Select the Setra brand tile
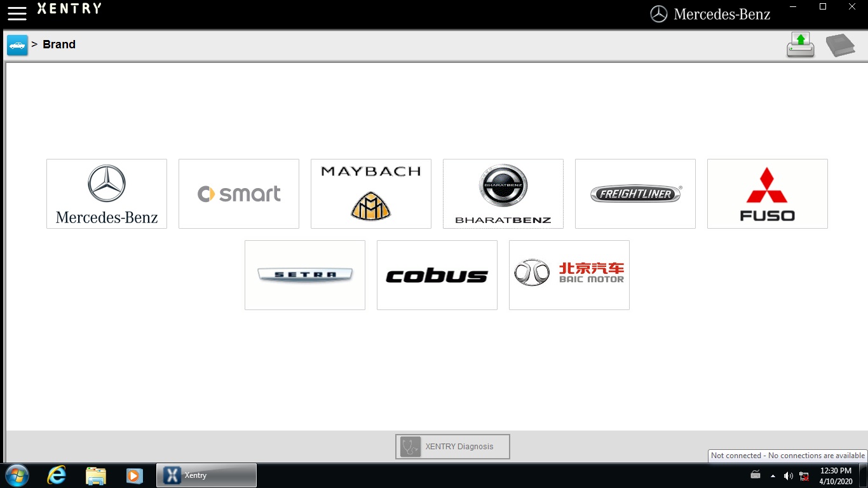 point(305,275)
